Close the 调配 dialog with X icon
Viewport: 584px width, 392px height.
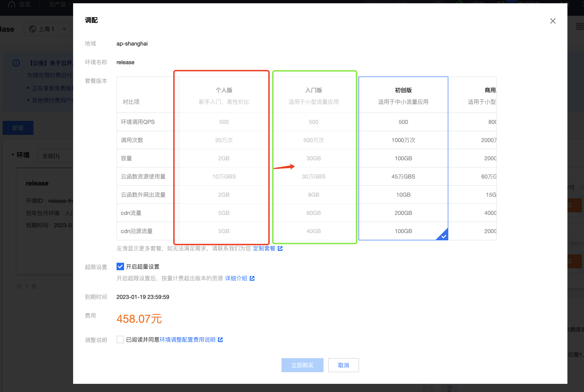tap(552, 21)
